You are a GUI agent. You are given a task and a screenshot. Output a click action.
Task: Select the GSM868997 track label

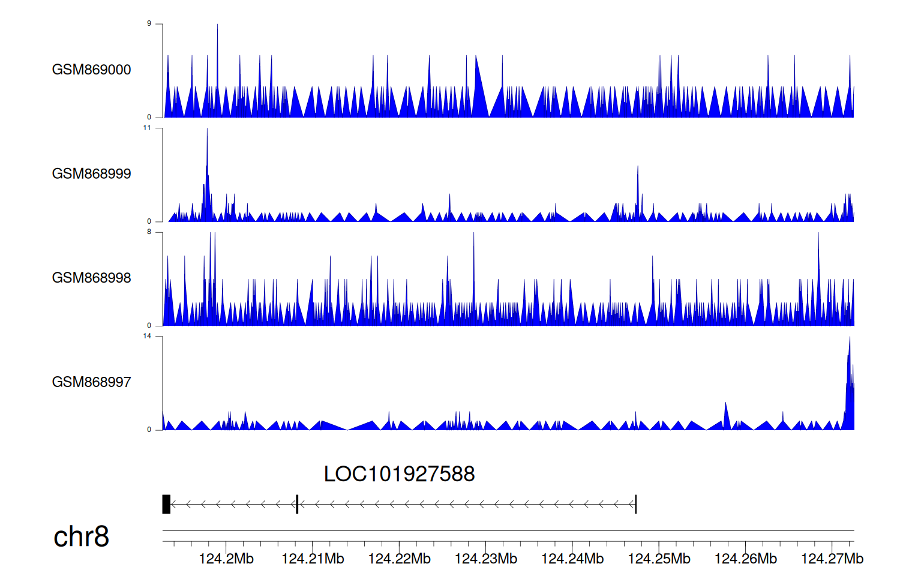click(x=91, y=382)
